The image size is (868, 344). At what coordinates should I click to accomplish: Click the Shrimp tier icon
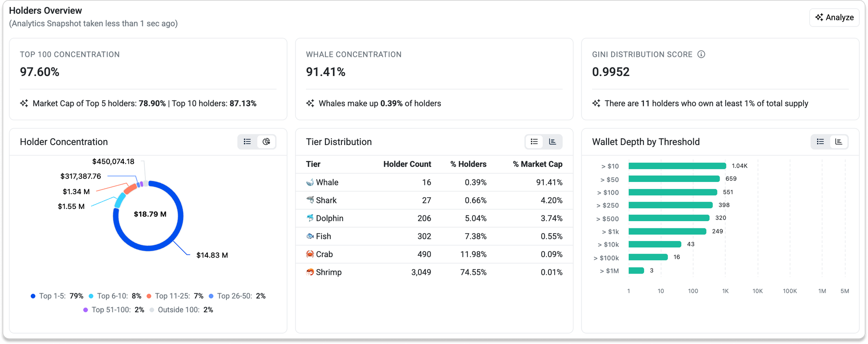pos(310,272)
